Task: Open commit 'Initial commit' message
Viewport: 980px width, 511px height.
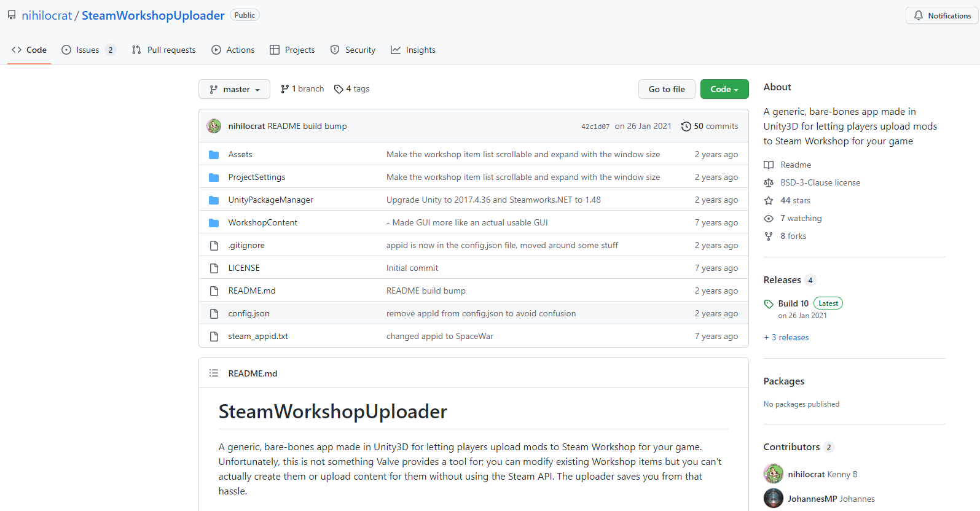Action: (x=412, y=268)
